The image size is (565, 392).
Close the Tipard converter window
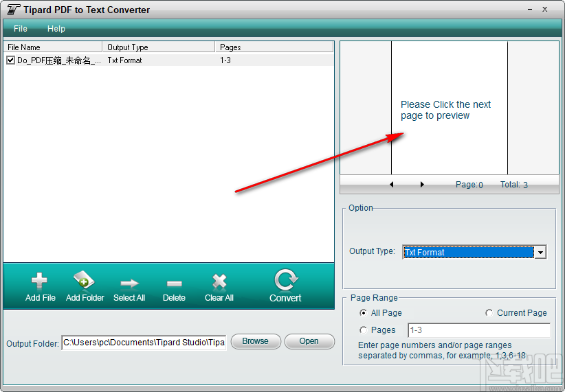[x=545, y=10]
